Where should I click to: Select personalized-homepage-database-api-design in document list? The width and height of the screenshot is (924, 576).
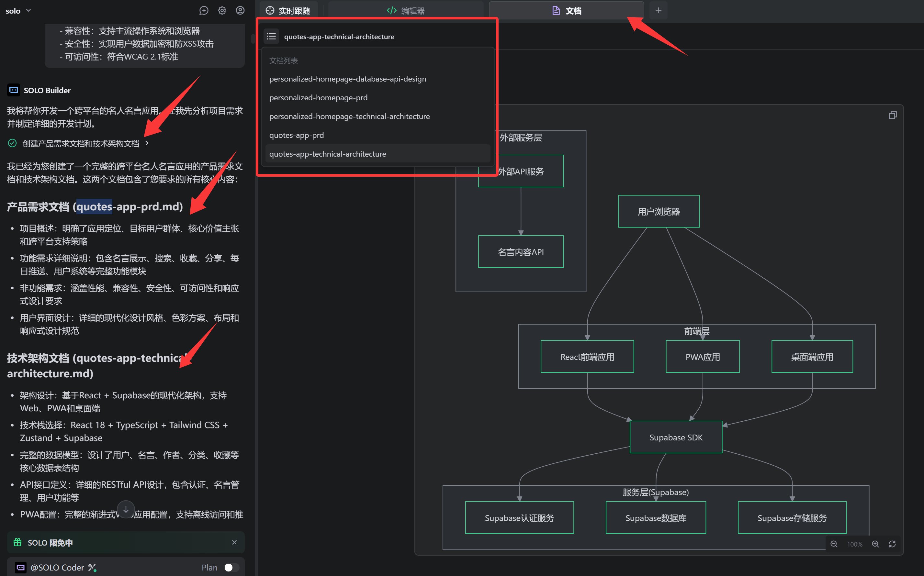[347, 79]
